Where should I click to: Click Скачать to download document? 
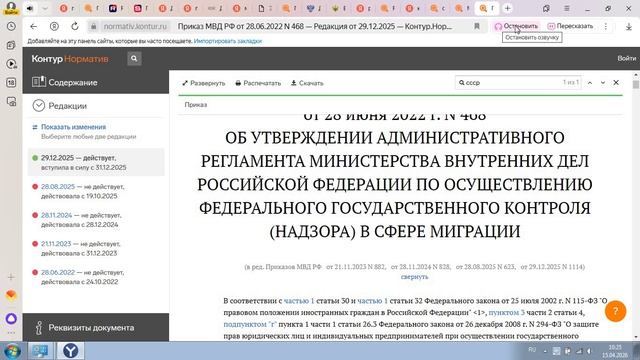[307, 83]
